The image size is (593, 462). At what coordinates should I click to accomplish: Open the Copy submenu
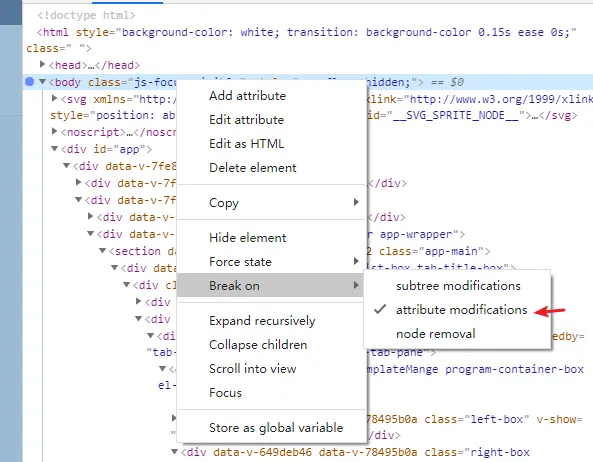point(271,203)
